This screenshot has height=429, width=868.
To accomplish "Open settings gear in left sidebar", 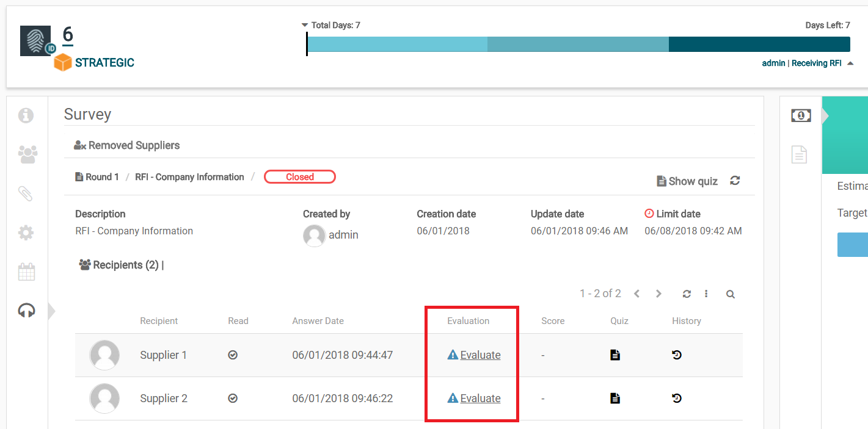I will 26,233.
